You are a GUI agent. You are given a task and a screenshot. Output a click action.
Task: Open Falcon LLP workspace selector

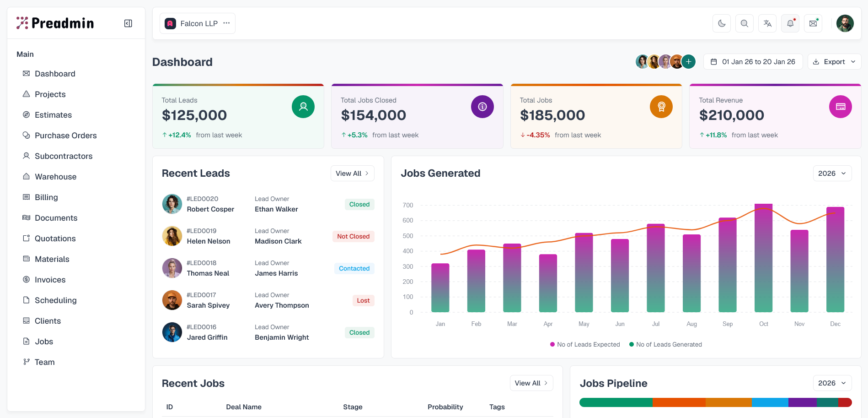coord(197,23)
